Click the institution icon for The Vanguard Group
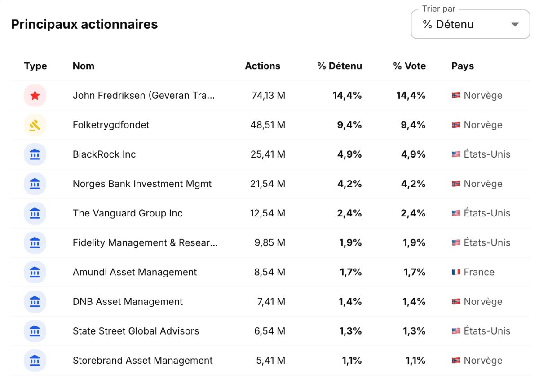The image size is (539, 392). (x=35, y=213)
